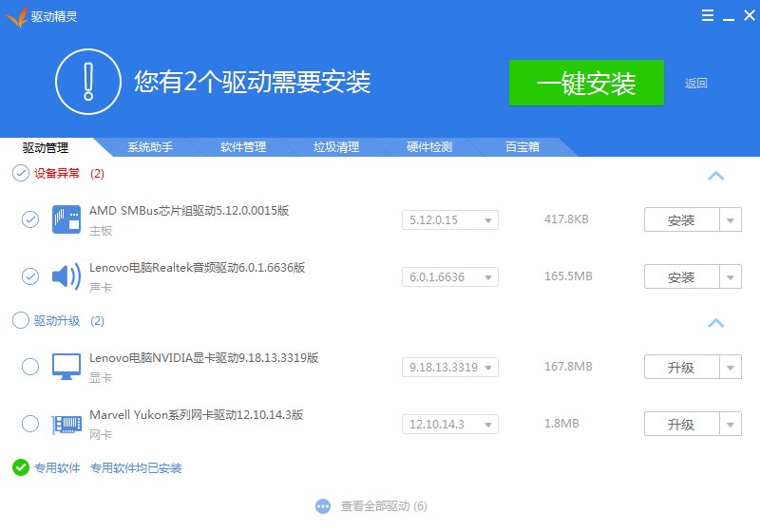Click 您有2个驱动需要安装 header text
The height and width of the screenshot is (532, 760).
(x=253, y=82)
